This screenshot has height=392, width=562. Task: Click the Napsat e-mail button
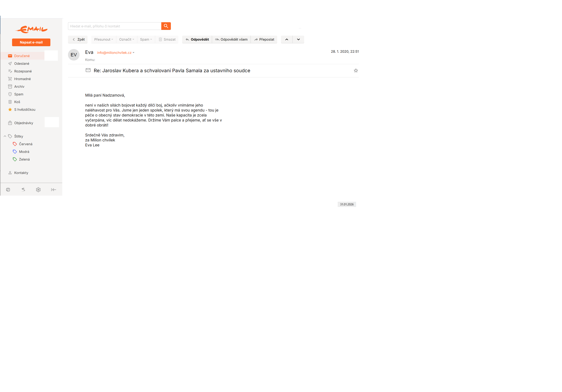point(31,42)
